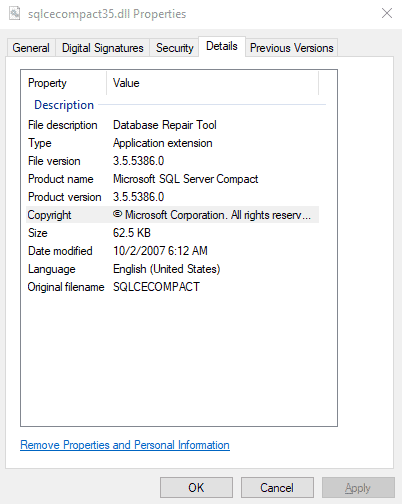
Task: Open the Digital Signatures tab
Action: pyautogui.click(x=102, y=48)
